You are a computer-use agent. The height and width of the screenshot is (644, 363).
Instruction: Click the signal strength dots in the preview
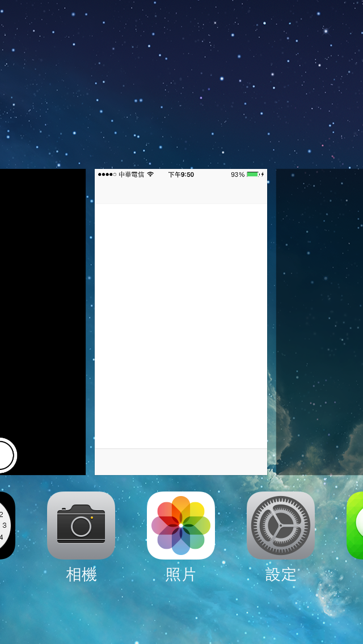click(x=107, y=175)
